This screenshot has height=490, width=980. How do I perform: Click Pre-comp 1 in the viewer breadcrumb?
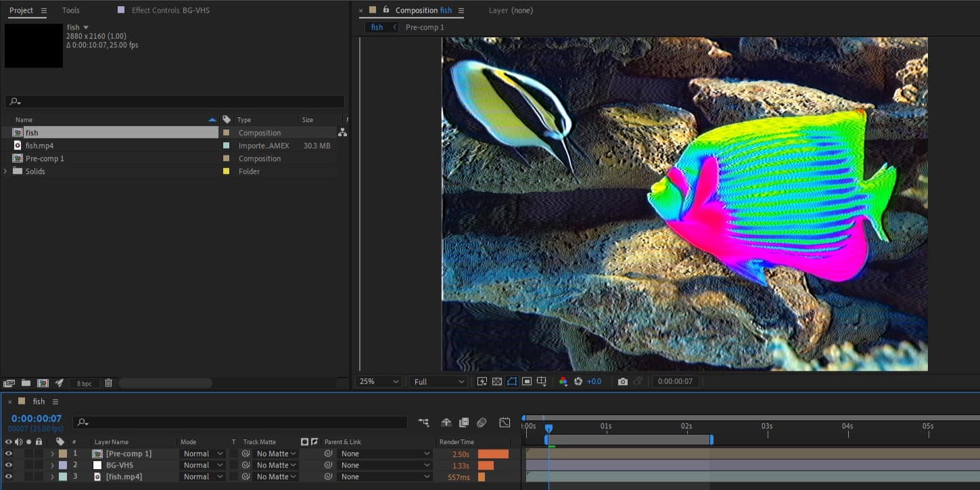coord(425,27)
